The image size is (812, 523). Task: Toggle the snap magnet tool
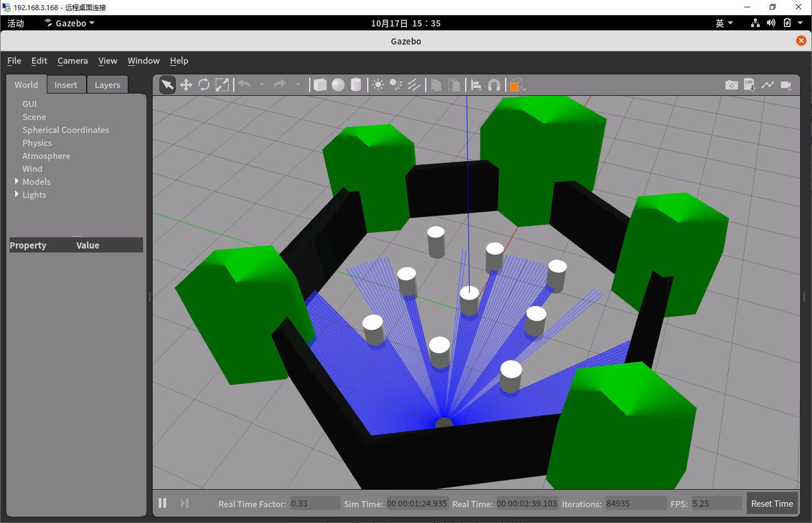coord(494,85)
